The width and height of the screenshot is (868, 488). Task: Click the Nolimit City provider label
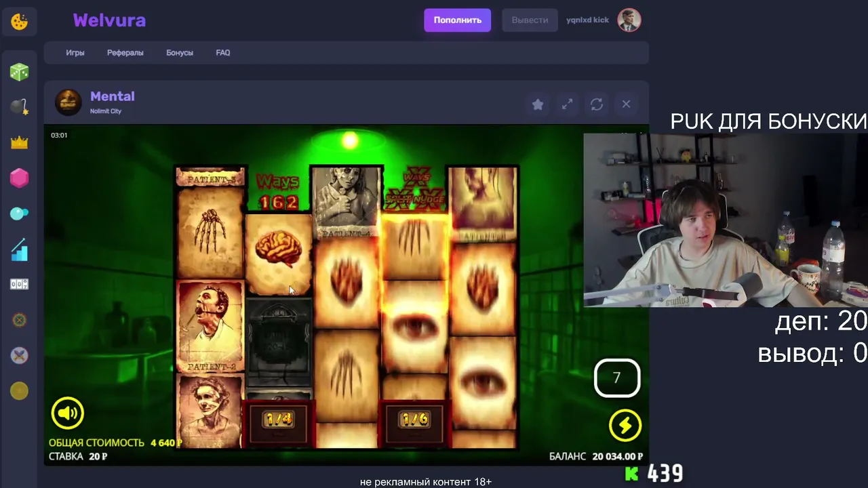(106, 111)
